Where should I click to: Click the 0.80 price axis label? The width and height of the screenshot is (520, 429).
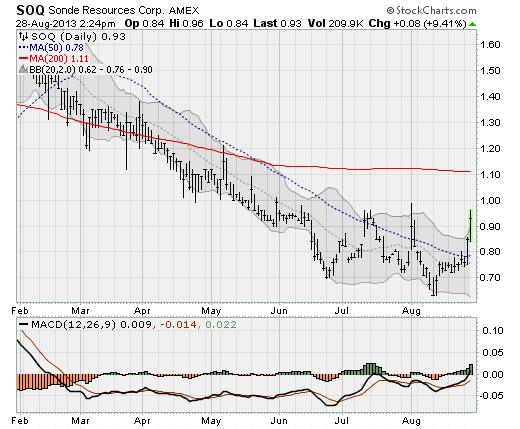coord(490,251)
